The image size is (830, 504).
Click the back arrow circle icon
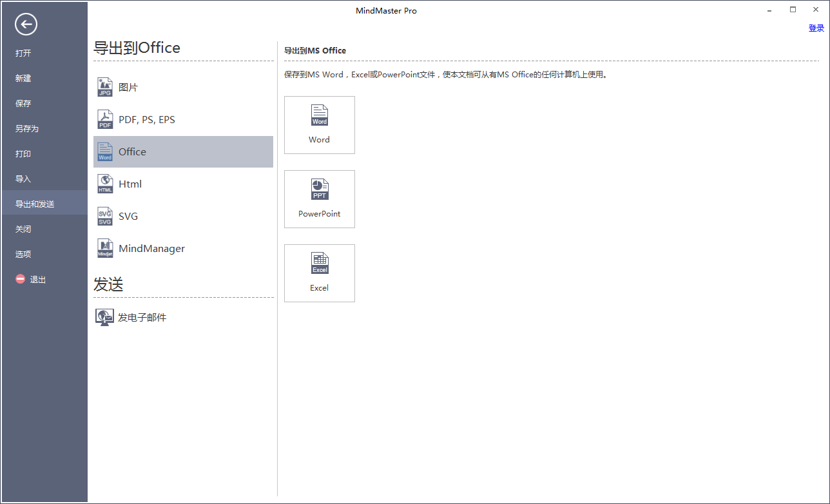click(x=26, y=24)
